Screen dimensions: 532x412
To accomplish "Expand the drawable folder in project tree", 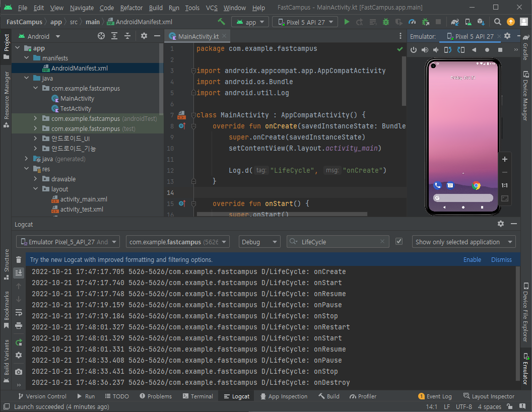I will [x=35, y=179].
